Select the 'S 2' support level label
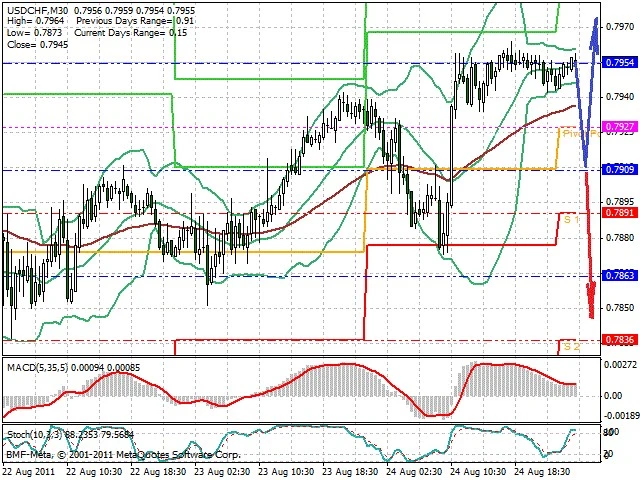 tap(571, 347)
